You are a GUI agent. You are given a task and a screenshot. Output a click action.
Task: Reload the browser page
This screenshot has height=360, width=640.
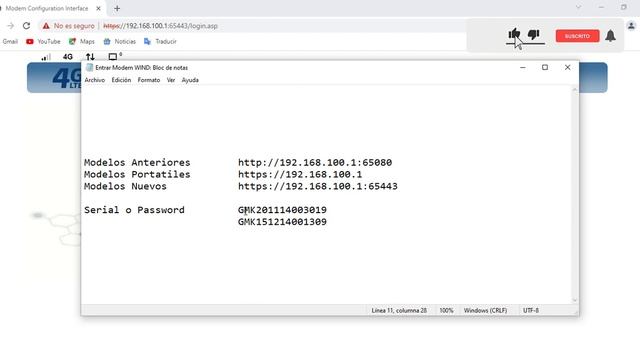[x=27, y=26]
